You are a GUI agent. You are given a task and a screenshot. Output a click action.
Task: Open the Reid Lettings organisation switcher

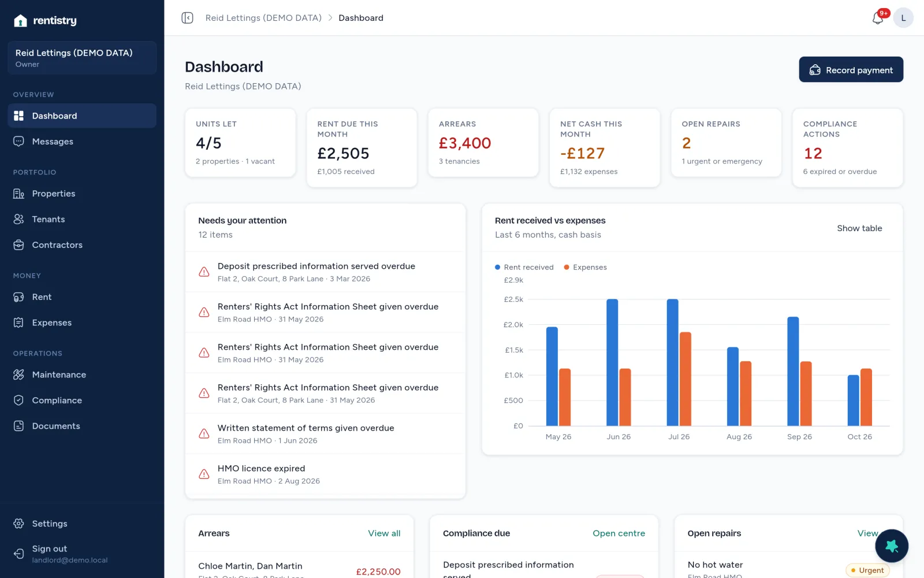[x=82, y=58]
